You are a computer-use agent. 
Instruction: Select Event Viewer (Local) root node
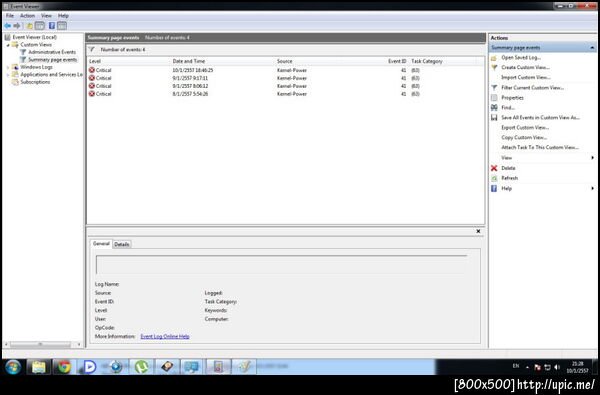pyautogui.click(x=34, y=37)
